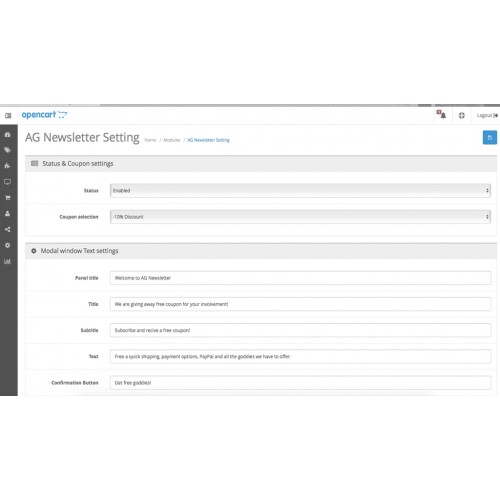Open the Coupon selection dropdown
The image size is (500, 500).
tap(300, 217)
